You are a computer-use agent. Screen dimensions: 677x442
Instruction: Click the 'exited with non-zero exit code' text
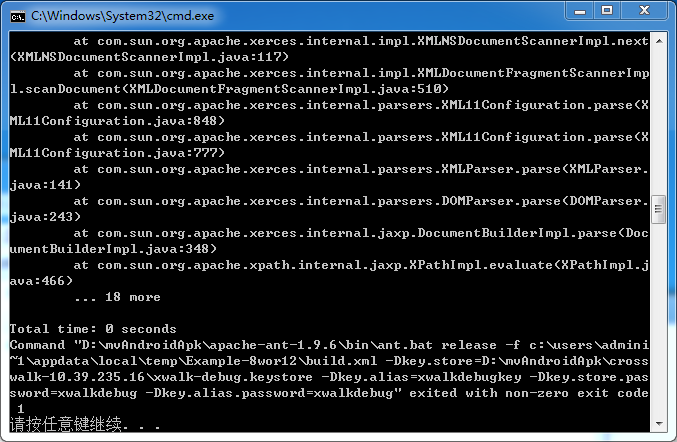point(529,393)
